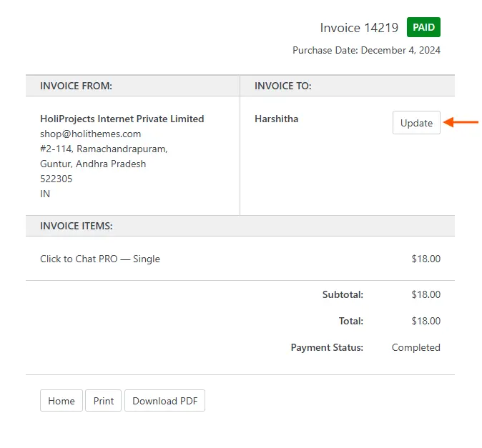
Task: Select the shop@holithemes.com email address
Action: coord(90,134)
